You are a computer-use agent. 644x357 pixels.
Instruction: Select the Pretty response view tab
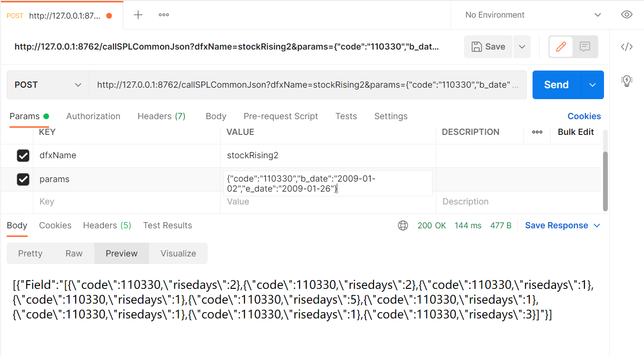[x=30, y=254]
